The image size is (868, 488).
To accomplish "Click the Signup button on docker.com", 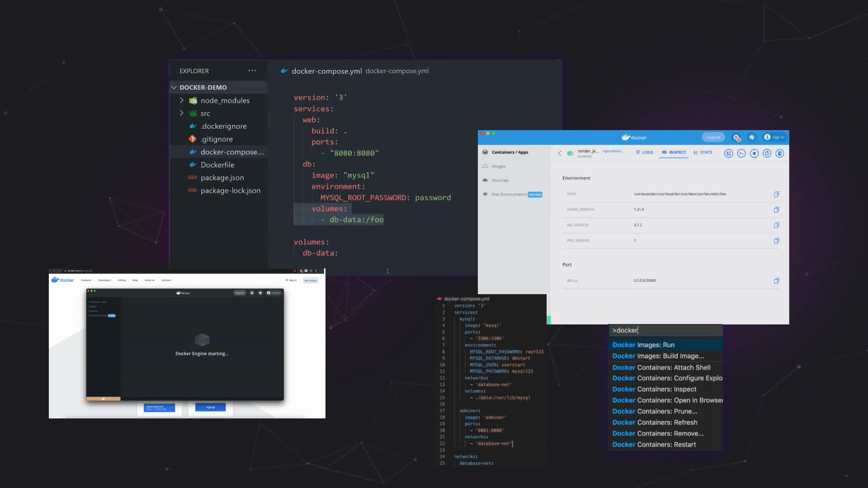I will pyautogui.click(x=210, y=407).
